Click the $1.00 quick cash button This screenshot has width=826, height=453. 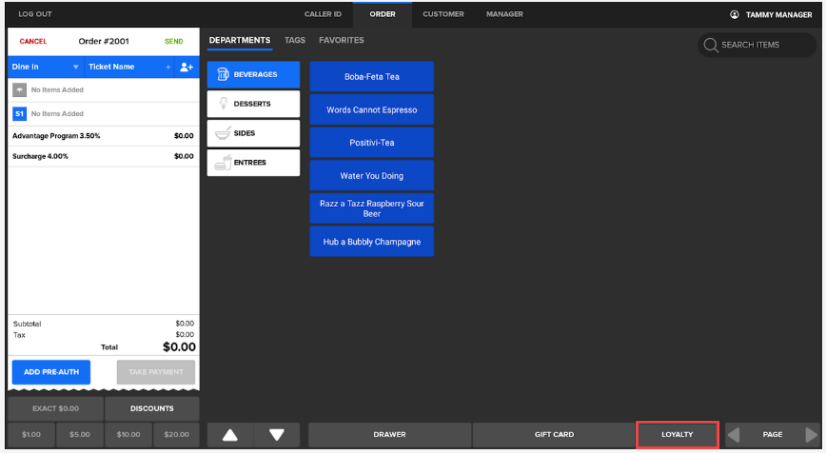(x=31, y=435)
